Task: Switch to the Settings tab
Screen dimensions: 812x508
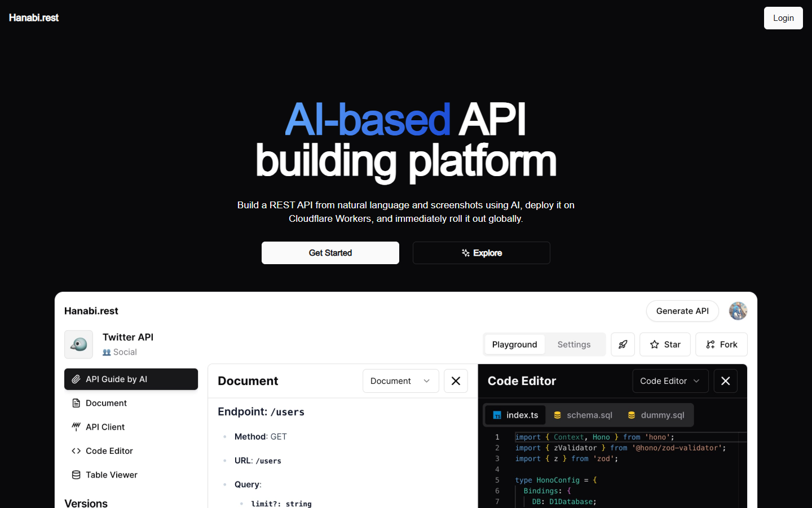Action: click(574, 344)
